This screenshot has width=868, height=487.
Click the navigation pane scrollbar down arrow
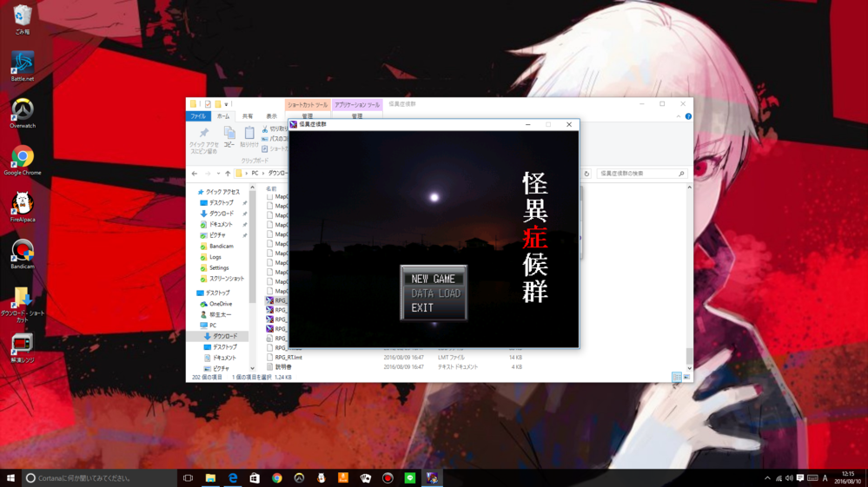(253, 368)
